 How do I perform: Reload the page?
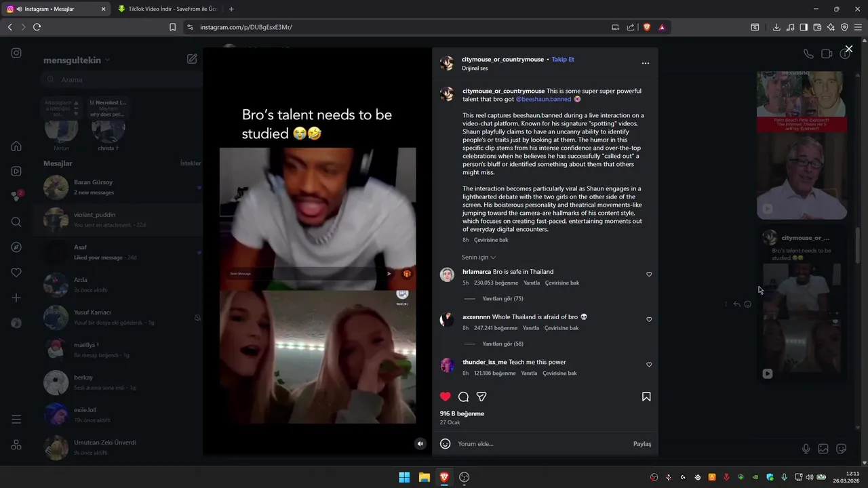[x=37, y=27]
